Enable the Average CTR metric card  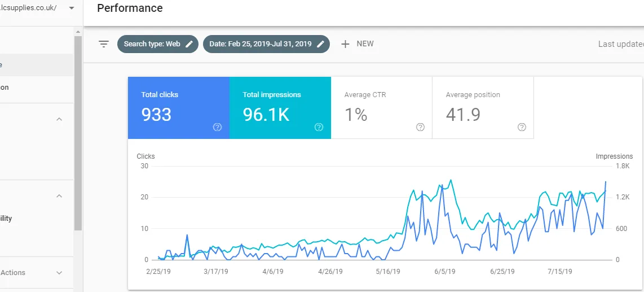coord(382,108)
